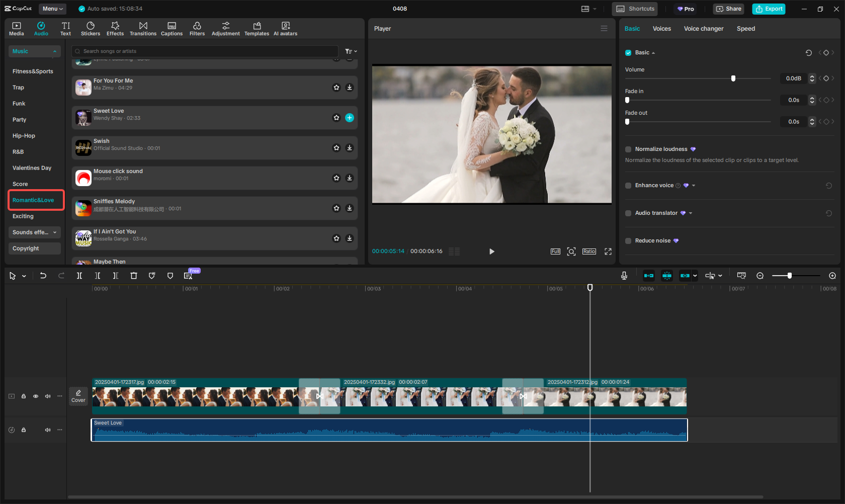Click the Volume slider handle

[733, 78]
